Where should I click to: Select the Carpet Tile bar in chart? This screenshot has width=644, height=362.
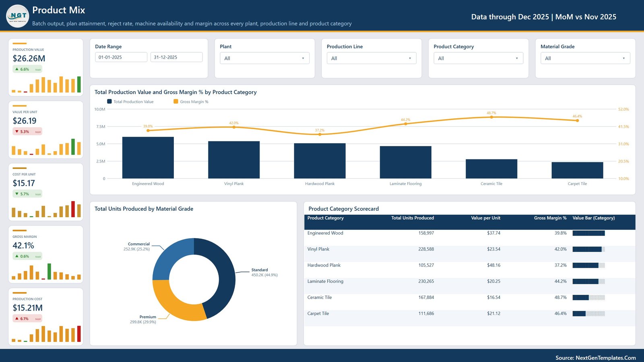pos(577,170)
